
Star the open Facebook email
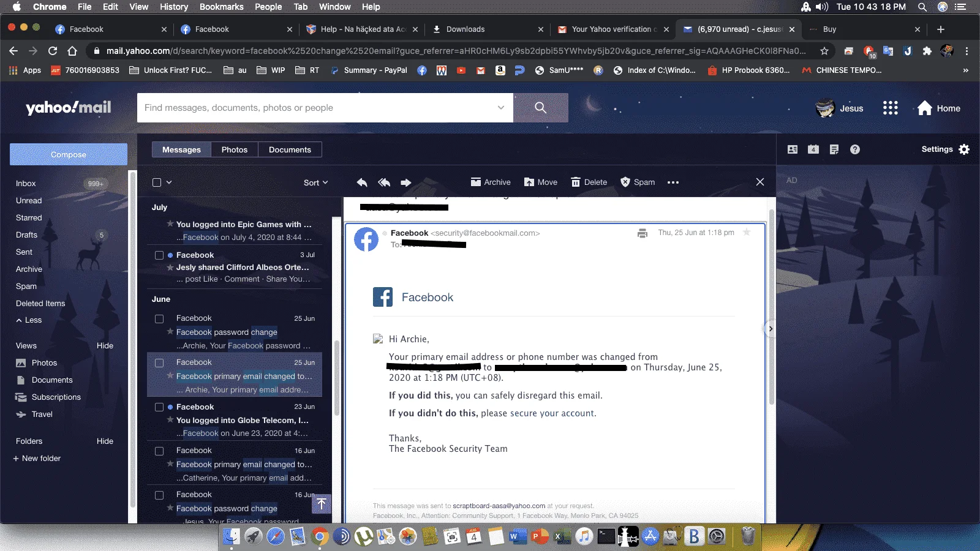tap(747, 233)
